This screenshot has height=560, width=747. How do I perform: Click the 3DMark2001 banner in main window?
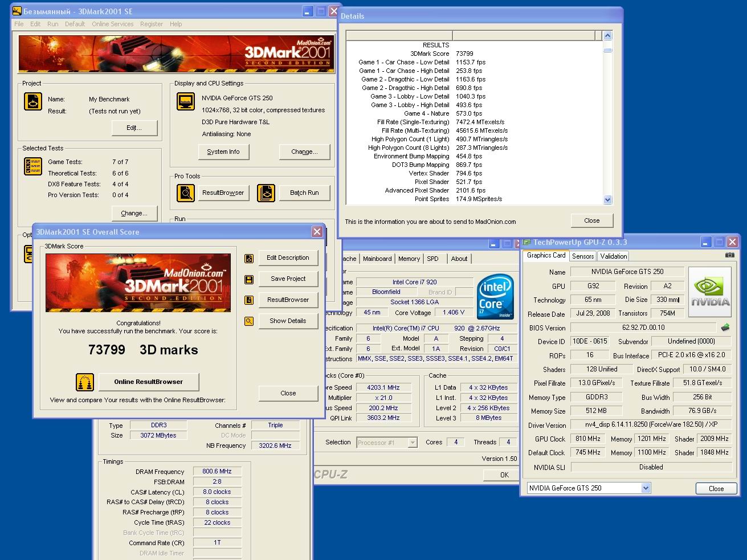click(x=176, y=54)
